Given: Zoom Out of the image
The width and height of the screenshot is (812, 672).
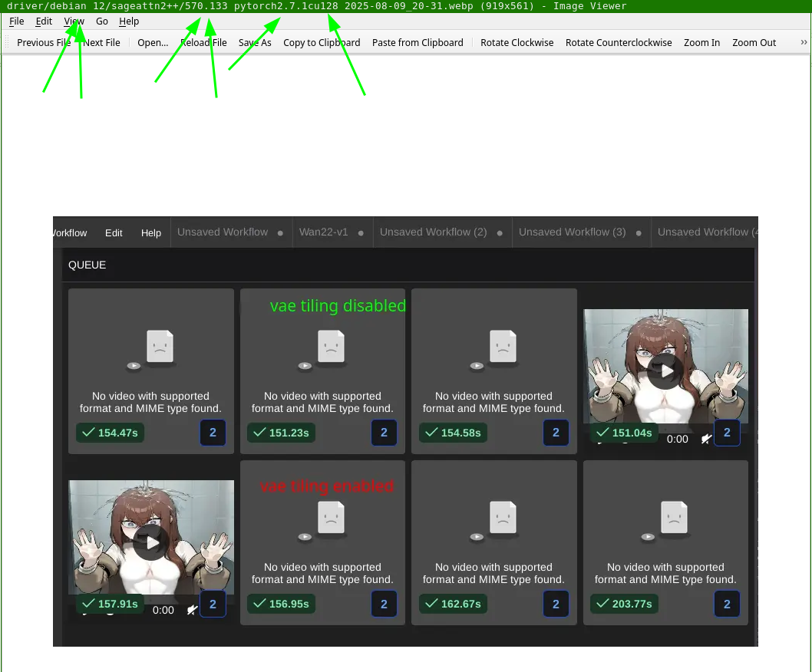Looking at the screenshot, I should click(x=754, y=42).
